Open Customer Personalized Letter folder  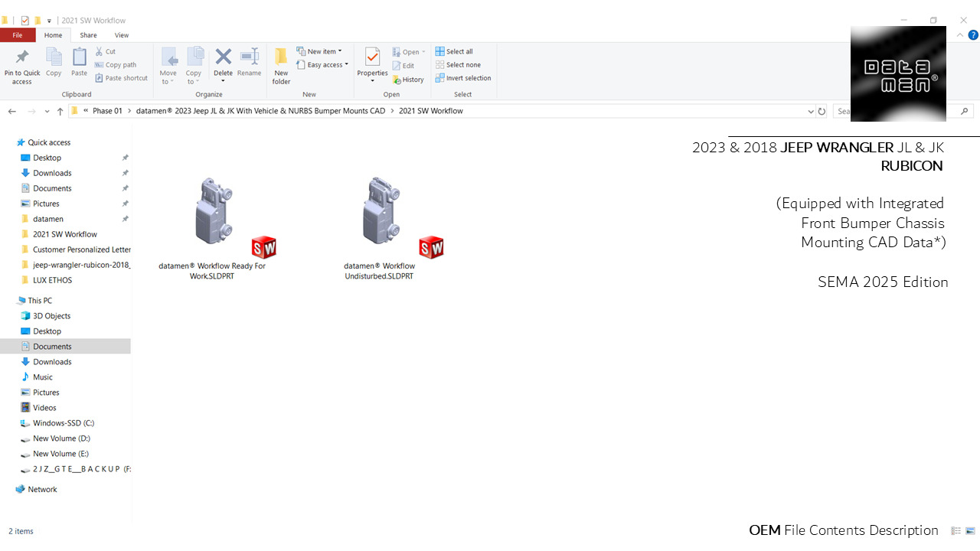click(75, 249)
